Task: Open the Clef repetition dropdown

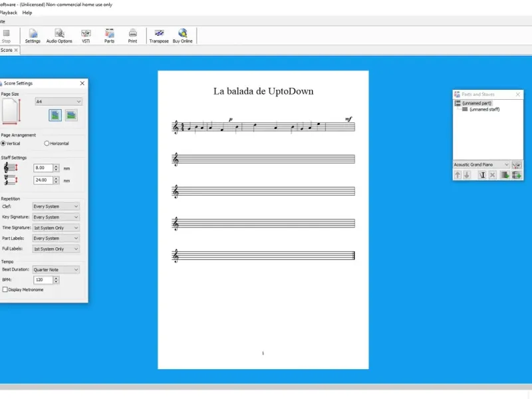Action: pos(56,206)
